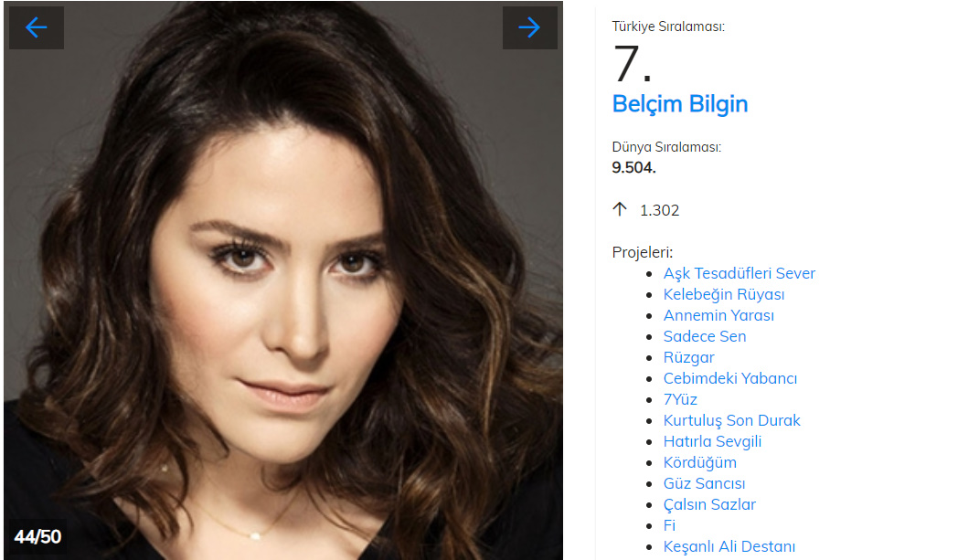Visit the Rüzgar project page
The image size is (979, 560).
(688, 358)
